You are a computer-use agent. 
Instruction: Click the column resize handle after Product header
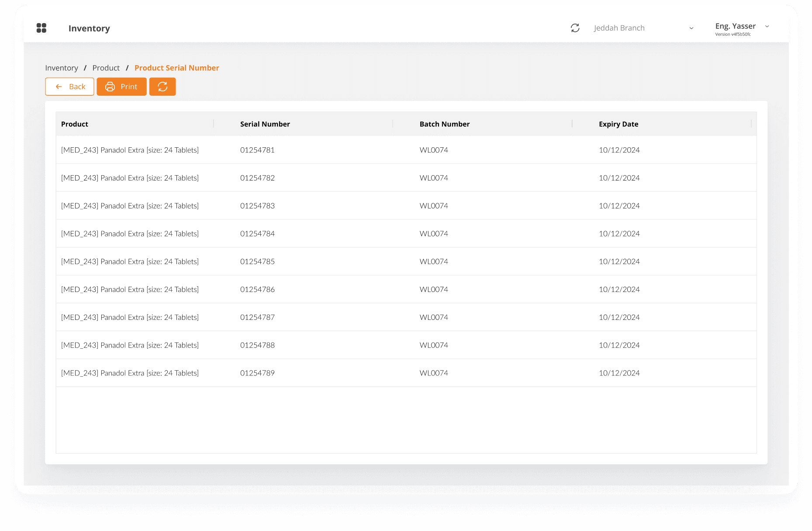click(x=214, y=124)
